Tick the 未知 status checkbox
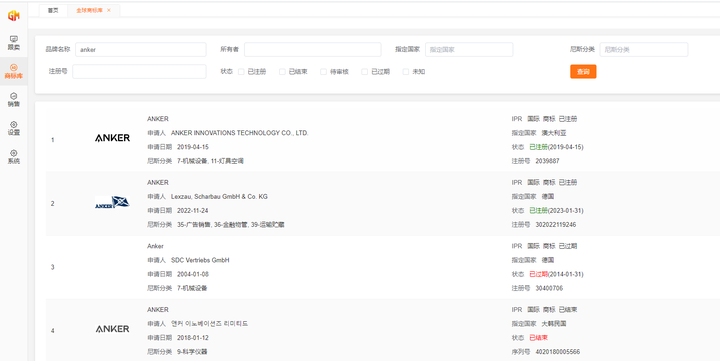The image size is (720, 361). pos(406,72)
